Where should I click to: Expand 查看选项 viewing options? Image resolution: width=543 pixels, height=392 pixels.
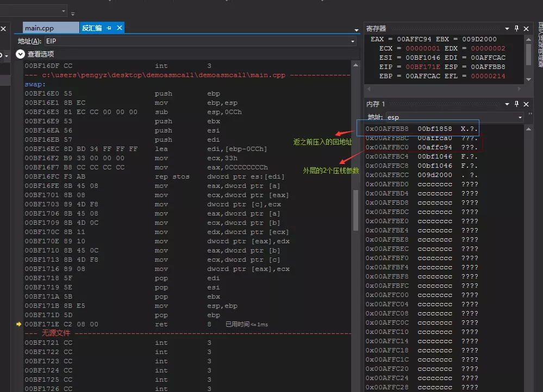coord(21,54)
